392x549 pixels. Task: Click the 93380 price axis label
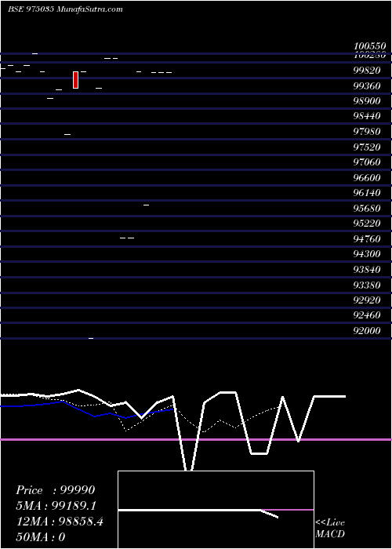(x=367, y=285)
